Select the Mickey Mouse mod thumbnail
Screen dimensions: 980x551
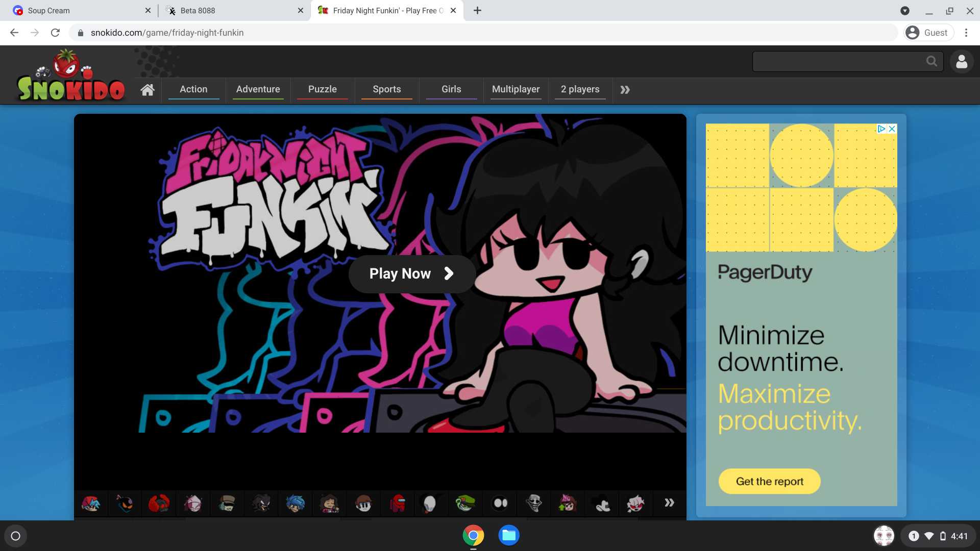[602, 504]
